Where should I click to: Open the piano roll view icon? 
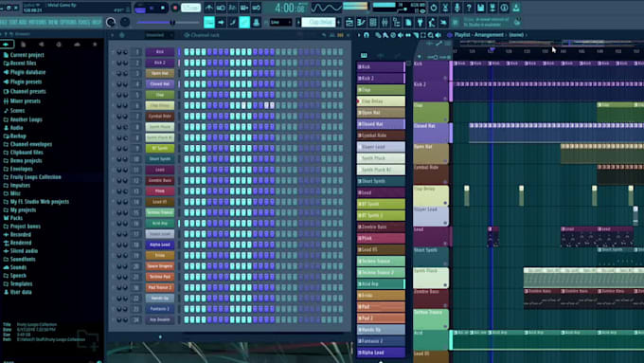click(361, 22)
